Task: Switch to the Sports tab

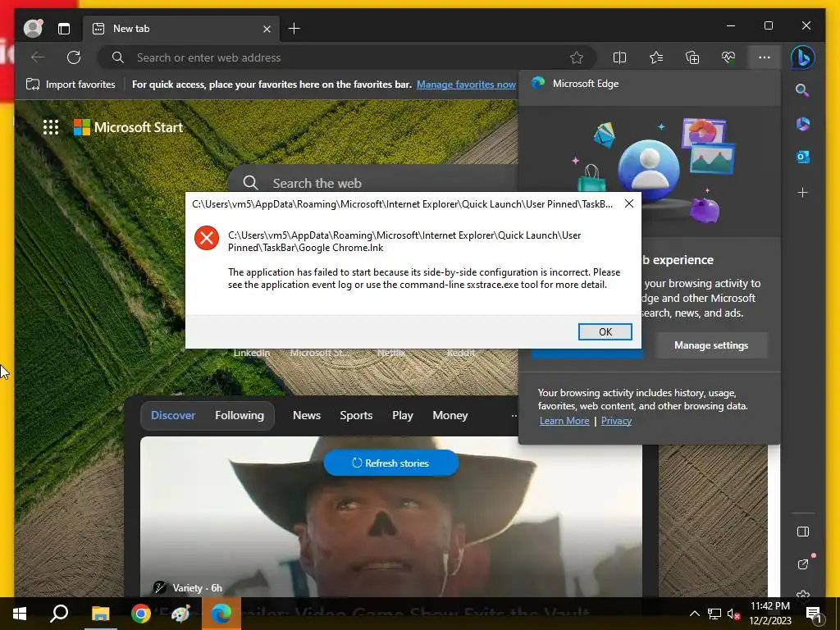Action: point(356,415)
